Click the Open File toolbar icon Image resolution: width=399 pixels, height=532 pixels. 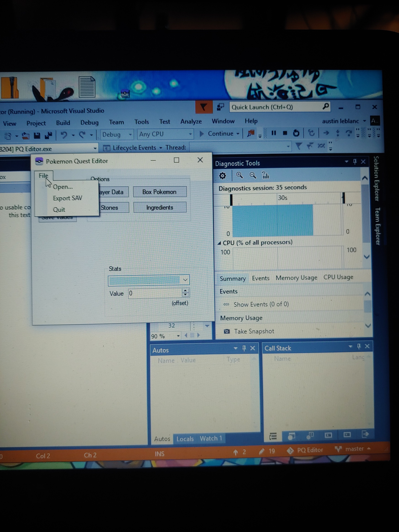25,136
